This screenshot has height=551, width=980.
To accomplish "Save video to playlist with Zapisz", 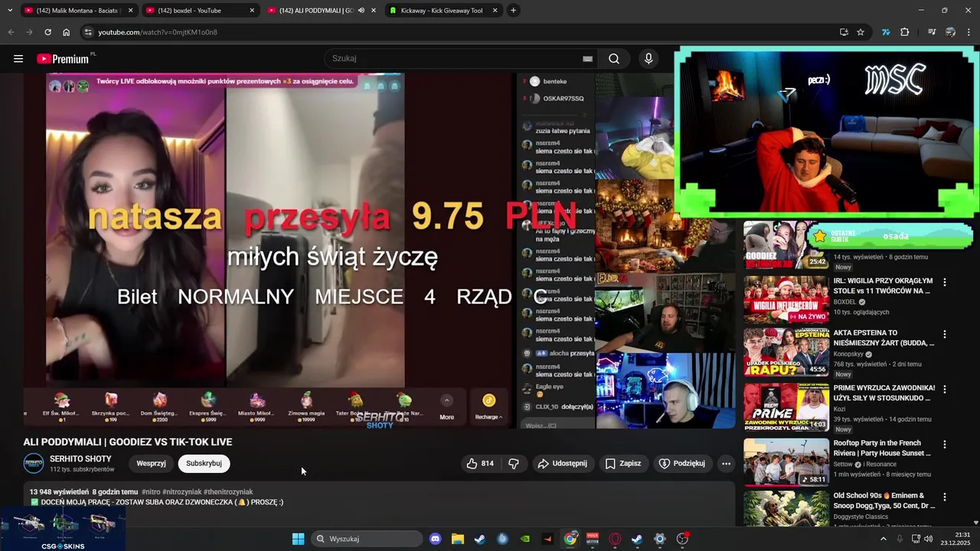I will tap(622, 463).
